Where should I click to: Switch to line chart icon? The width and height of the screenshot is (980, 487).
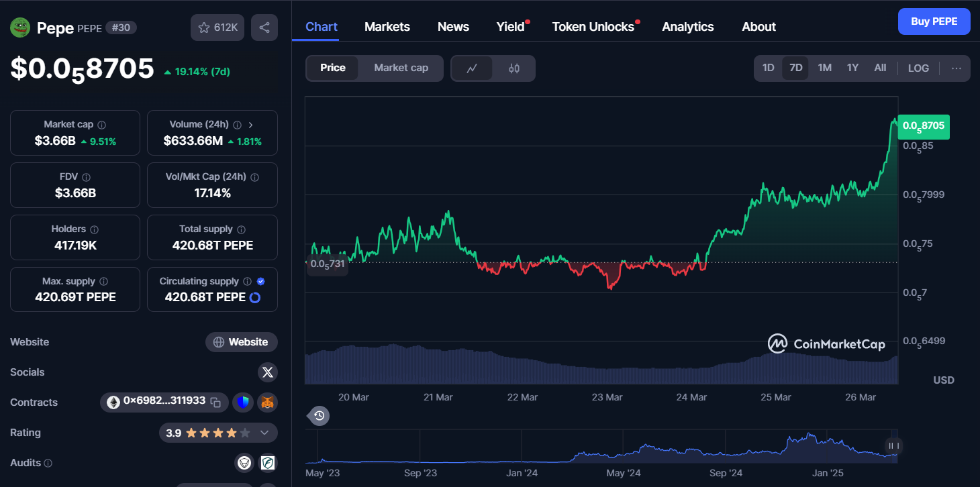pyautogui.click(x=472, y=68)
